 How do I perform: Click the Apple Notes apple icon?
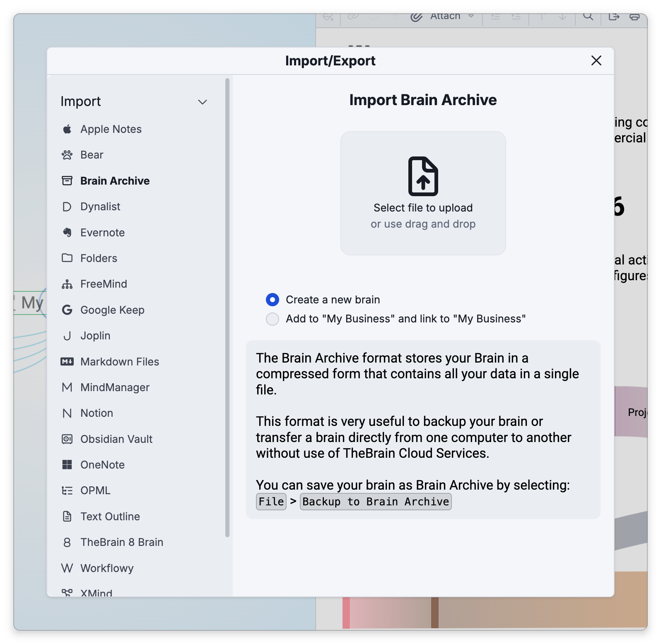67,129
